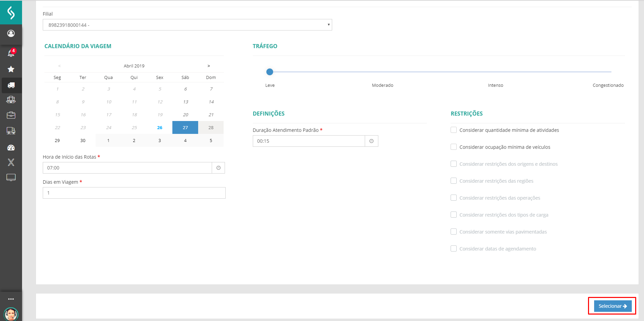
Task: Open the user profile sidebar icon
Action: tap(11, 33)
